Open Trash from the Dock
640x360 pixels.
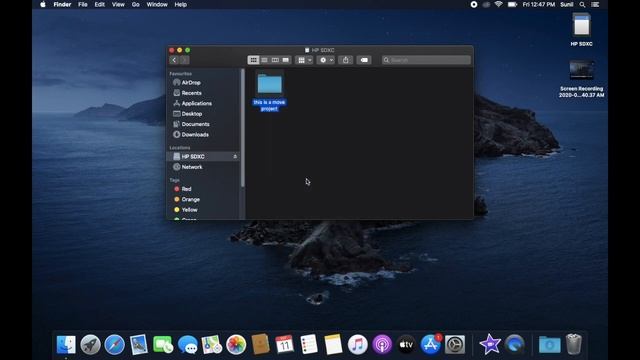click(x=573, y=345)
